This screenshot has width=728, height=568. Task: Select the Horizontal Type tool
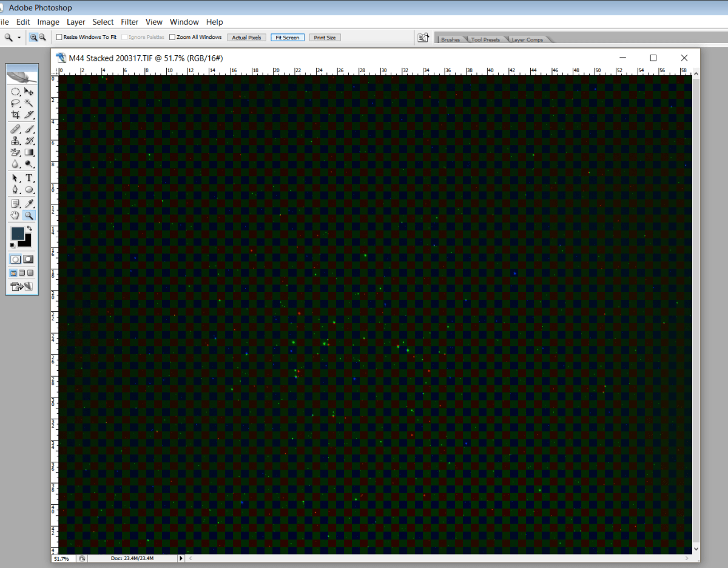(x=29, y=178)
